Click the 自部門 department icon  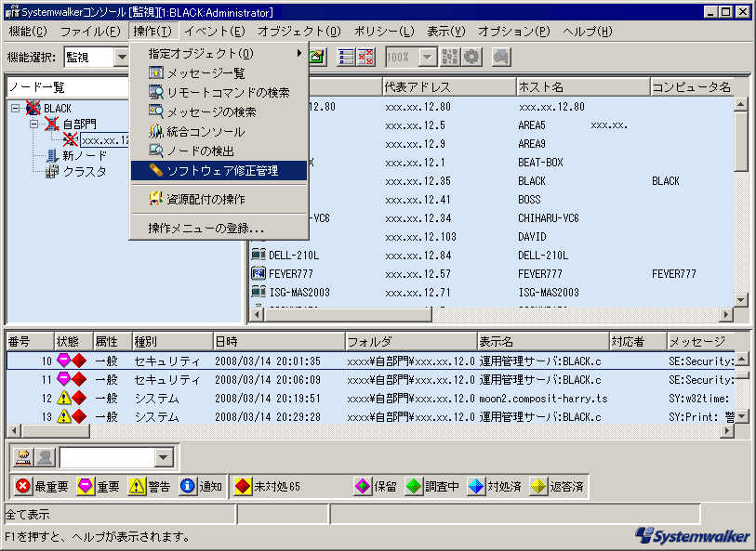click(x=51, y=125)
